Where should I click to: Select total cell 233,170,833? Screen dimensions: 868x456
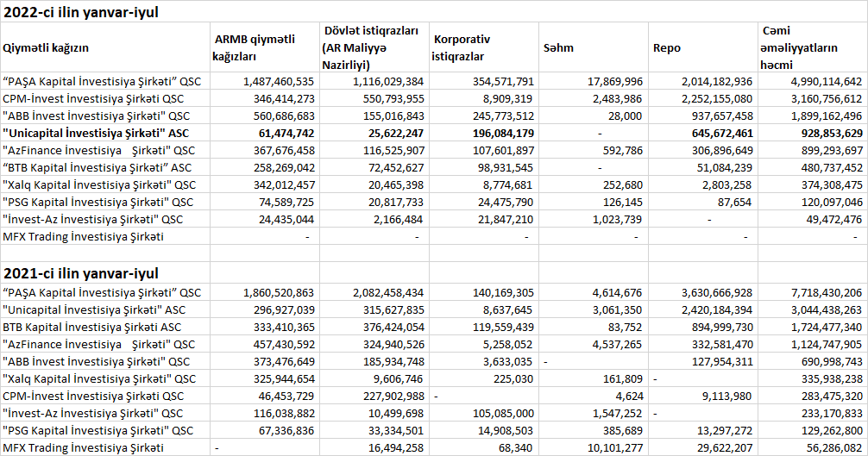[x=813, y=413]
